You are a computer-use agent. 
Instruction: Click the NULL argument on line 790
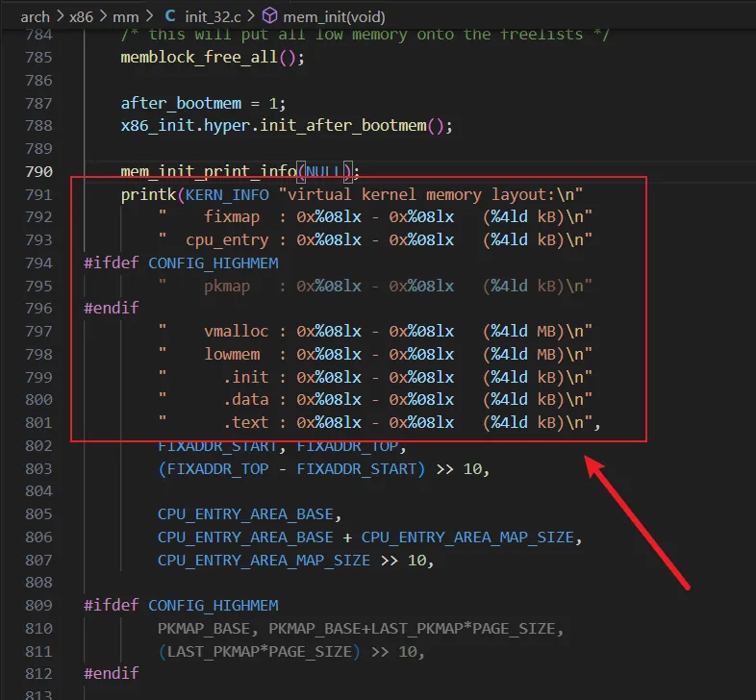pos(327,172)
